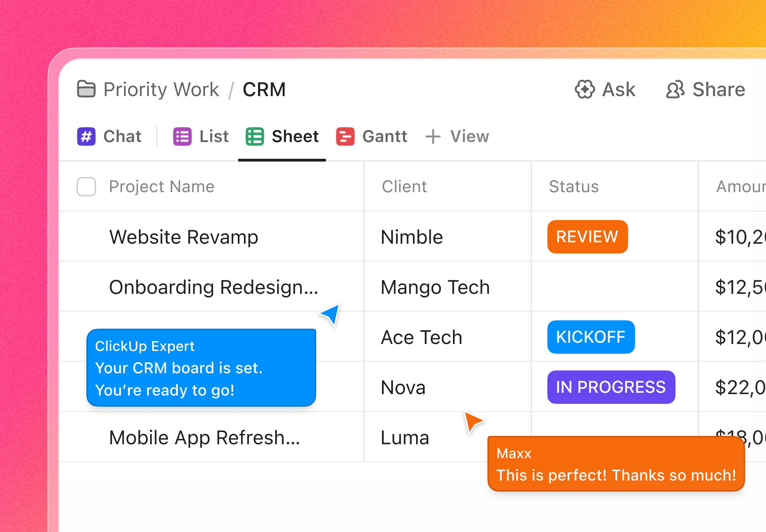Click the plus icon next to View
The image size is (766, 532).
click(x=433, y=136)
